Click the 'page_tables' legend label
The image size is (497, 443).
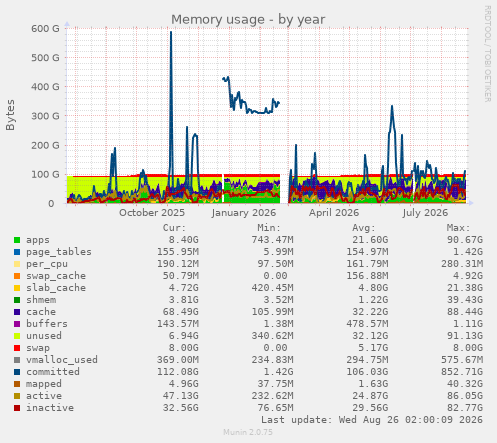click(59, 252)
